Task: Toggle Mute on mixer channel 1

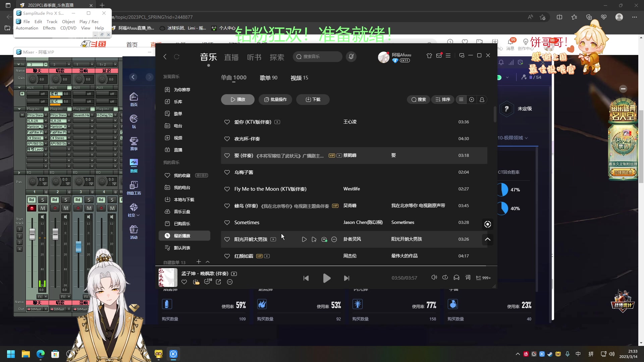Action: coord(43,208)
